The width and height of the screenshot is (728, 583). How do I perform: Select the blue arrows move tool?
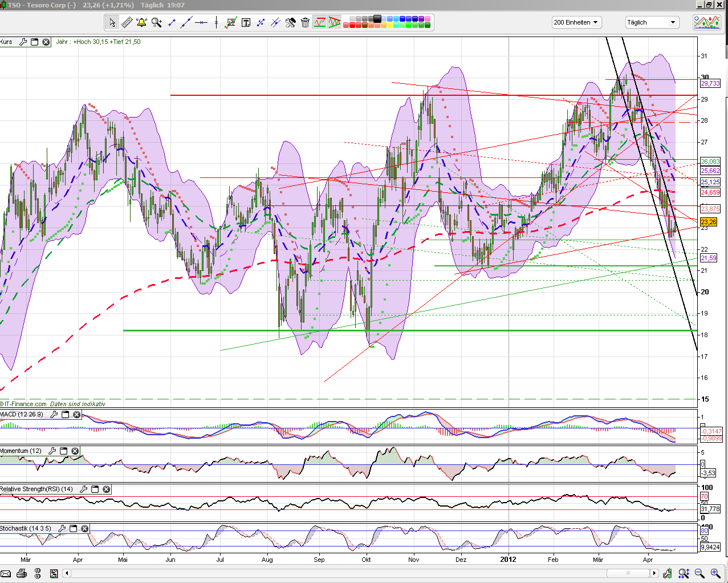pos(261,23)
